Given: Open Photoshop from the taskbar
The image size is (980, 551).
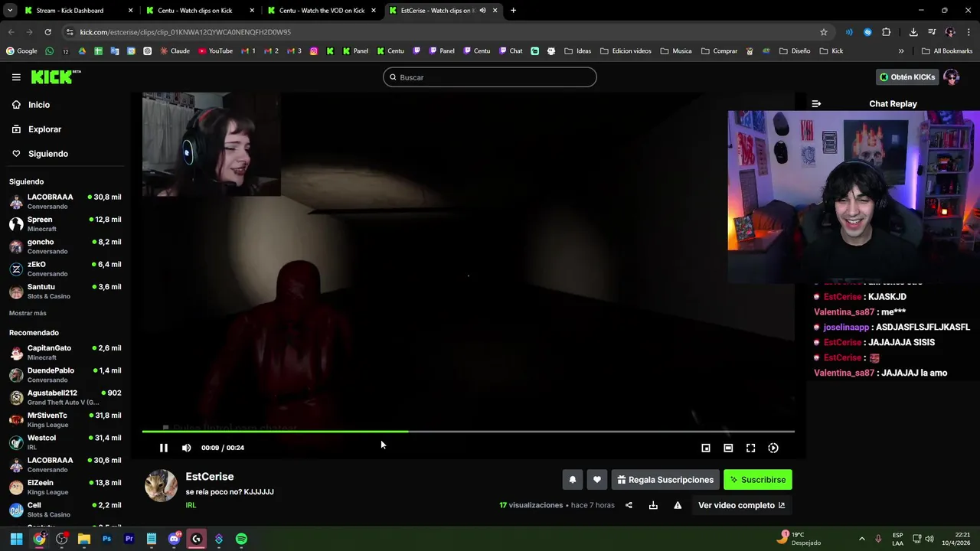Looking at the screenshot, I should 106,539.
